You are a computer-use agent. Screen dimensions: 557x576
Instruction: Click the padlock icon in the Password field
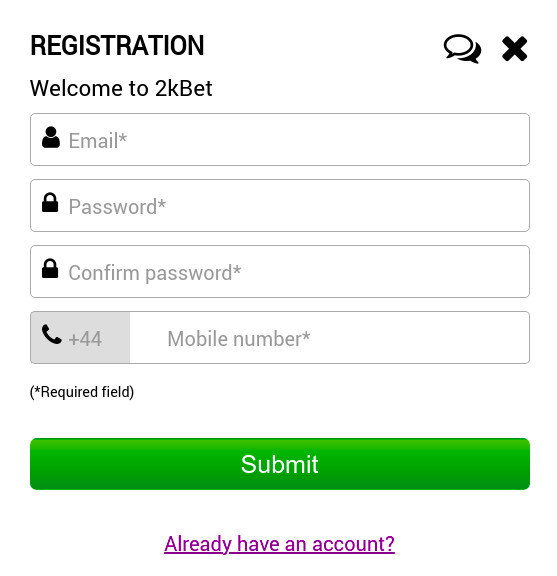(x=50, y=203)
